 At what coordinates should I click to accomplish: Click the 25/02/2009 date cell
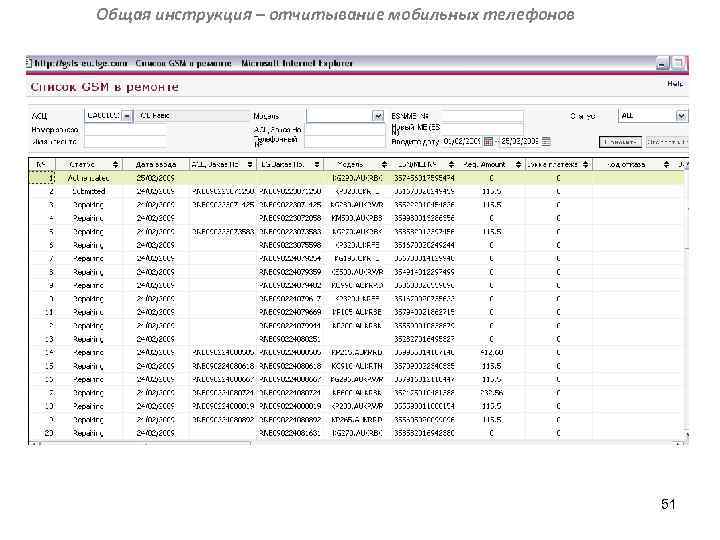156,178
